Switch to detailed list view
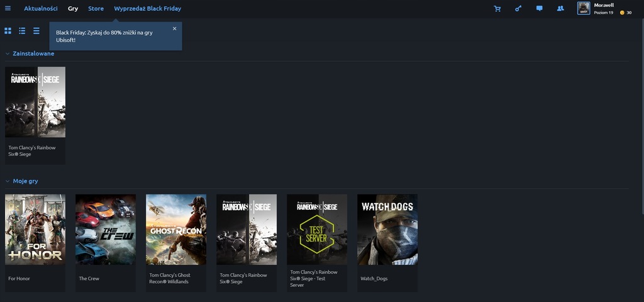This screenshot has width=644, height=302. tap(22, 31)
